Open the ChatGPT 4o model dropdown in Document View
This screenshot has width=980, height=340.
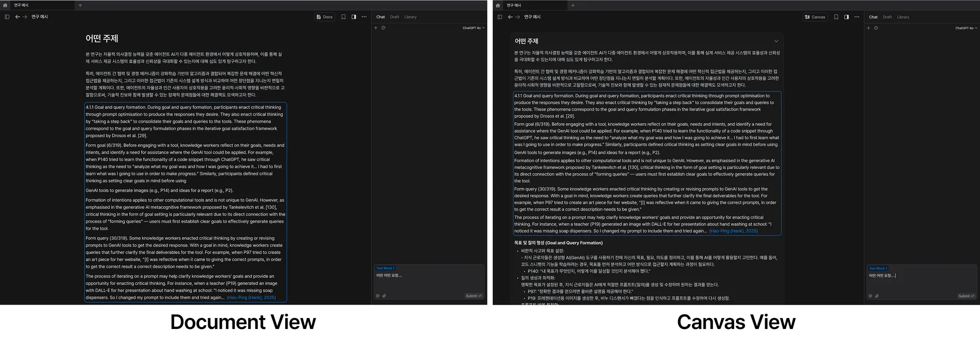click(x=473, y=28)
